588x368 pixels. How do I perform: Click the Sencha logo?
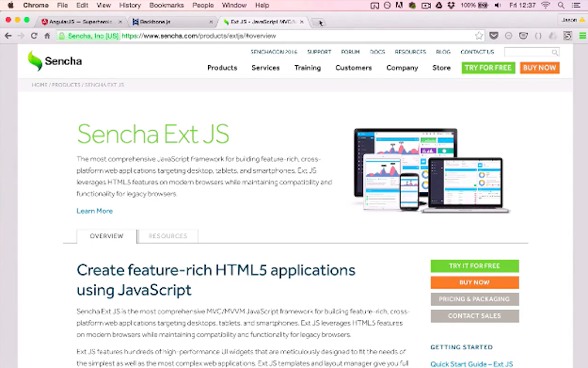55,61
